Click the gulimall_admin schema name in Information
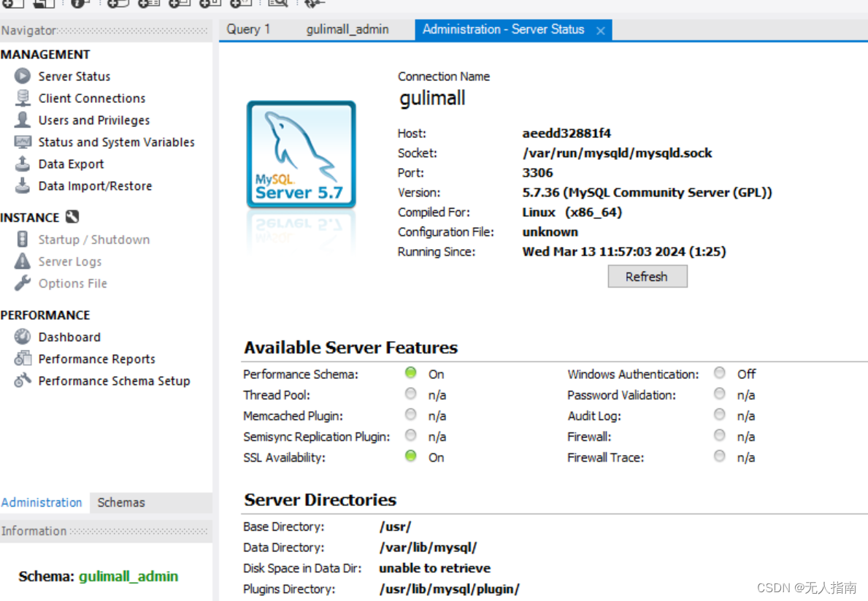868x601 pixels. [128, 577]
